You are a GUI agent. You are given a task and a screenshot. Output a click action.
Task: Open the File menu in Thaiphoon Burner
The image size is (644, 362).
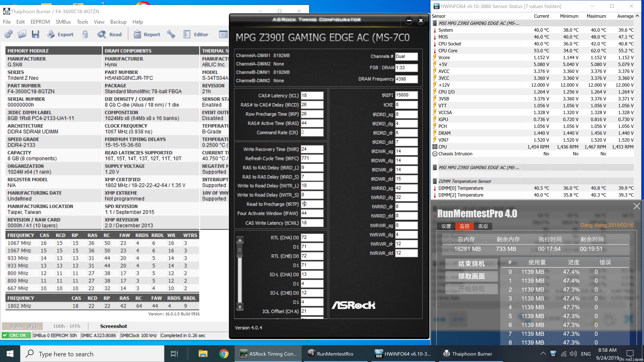point(7,22)
